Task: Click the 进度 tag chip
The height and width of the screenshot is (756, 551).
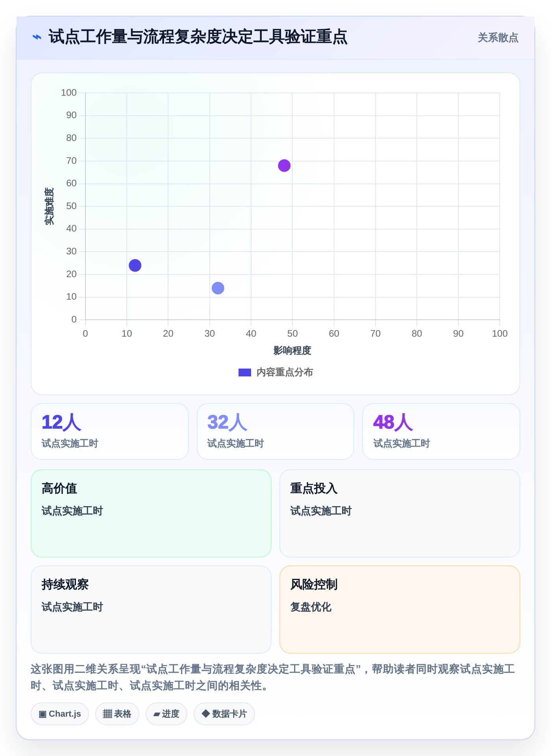Action: pyautogui.click(x=166, y=714)
